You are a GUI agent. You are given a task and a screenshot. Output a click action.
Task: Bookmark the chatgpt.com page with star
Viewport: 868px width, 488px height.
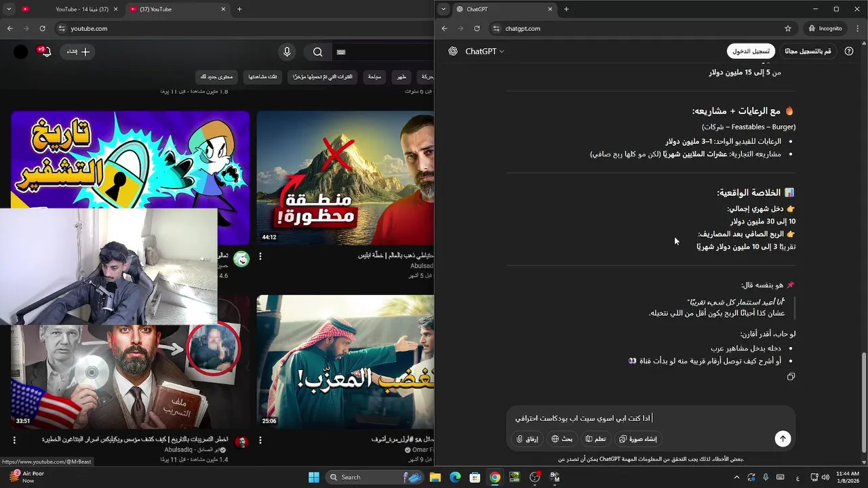coord(787,28)
